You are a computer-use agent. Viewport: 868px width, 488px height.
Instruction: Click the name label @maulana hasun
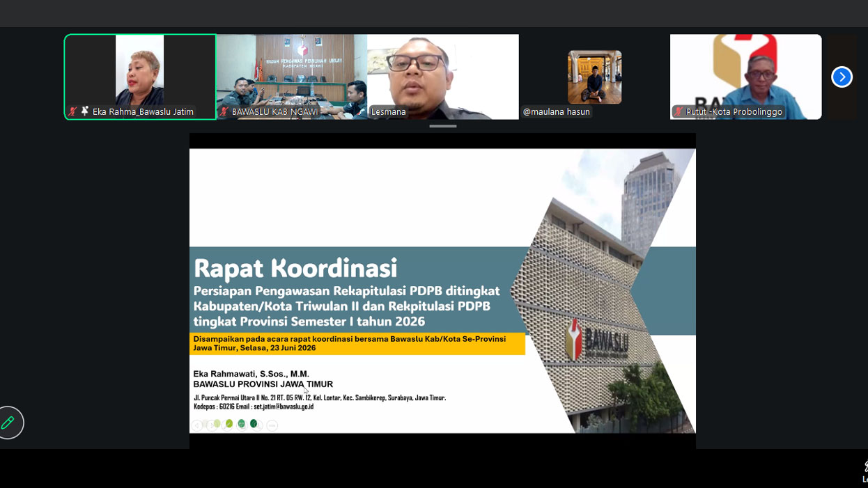click(x=557, y=111)
